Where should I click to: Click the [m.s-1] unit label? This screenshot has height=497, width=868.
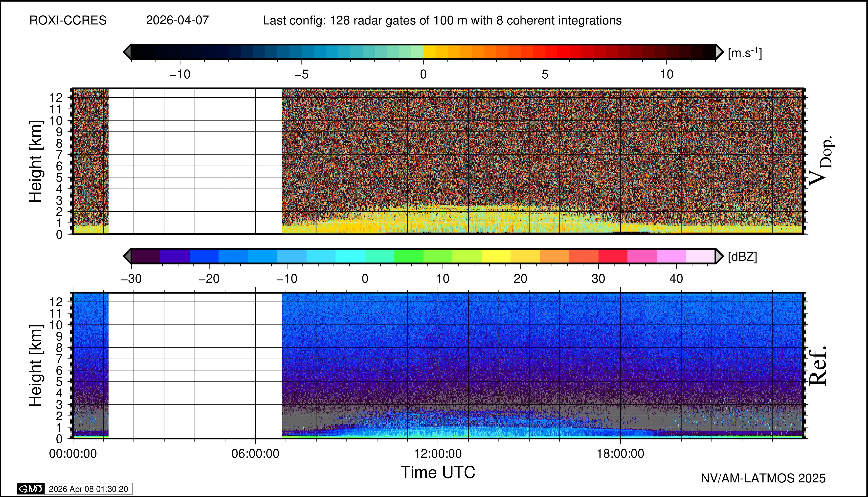point(745,53)
